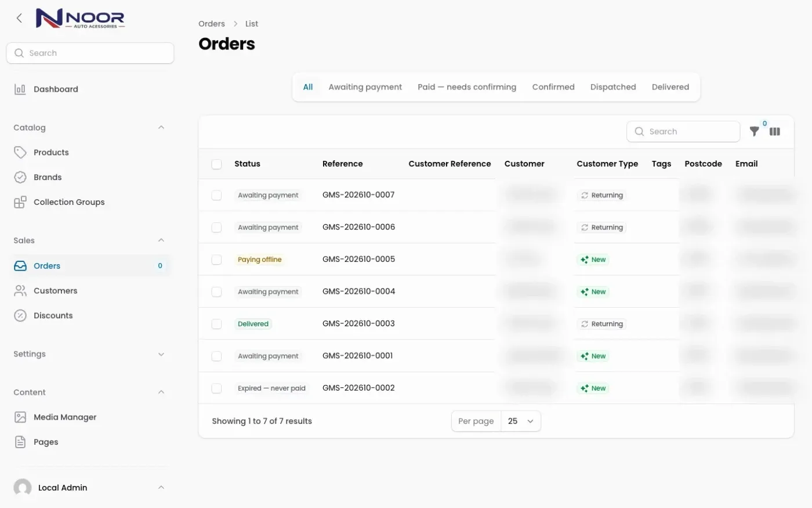This screenshot has height=508, width=812.
Task: Sort by the Status column header
Action: [x=247, y=164]
